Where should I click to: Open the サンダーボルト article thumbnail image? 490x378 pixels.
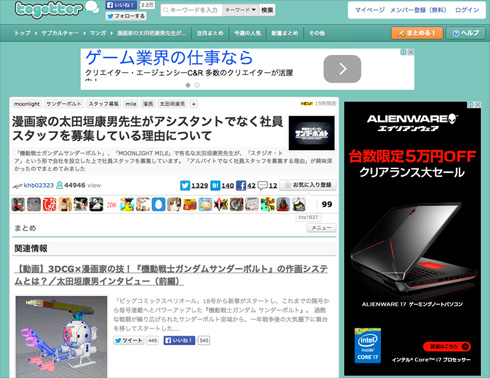[312, 133]
